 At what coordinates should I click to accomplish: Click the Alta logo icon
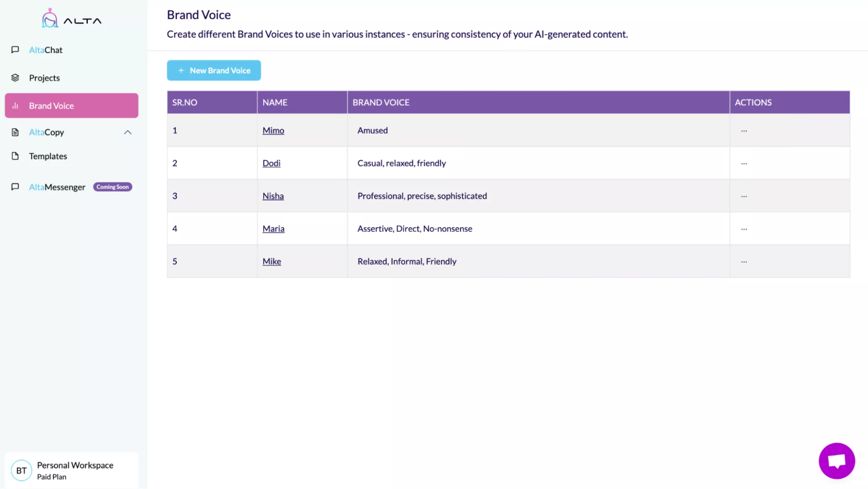(50, 19)
